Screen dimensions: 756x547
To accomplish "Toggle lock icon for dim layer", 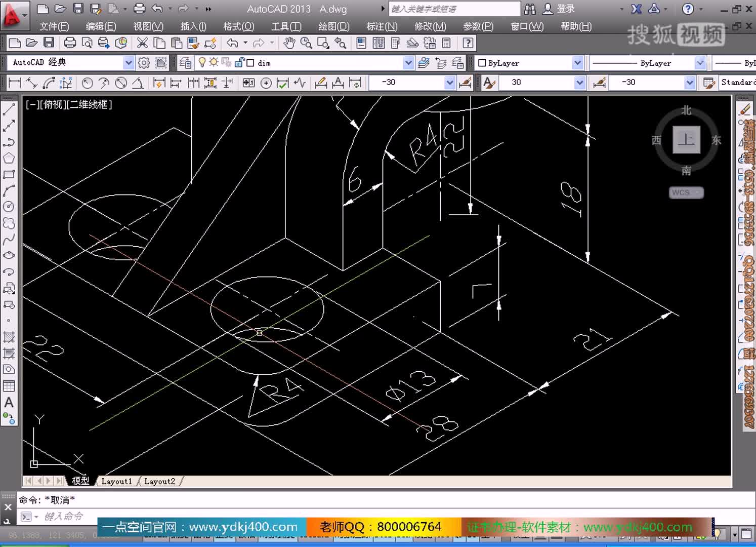I will pyautogui.click(x=239, y=62).
